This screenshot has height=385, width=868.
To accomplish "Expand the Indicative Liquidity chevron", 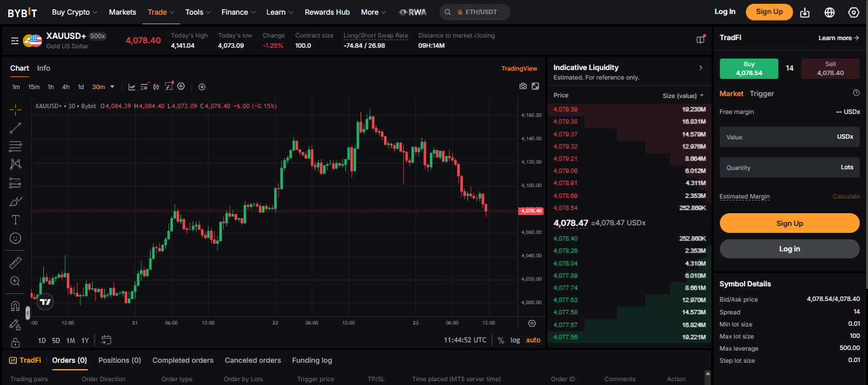I will point(701,67).
